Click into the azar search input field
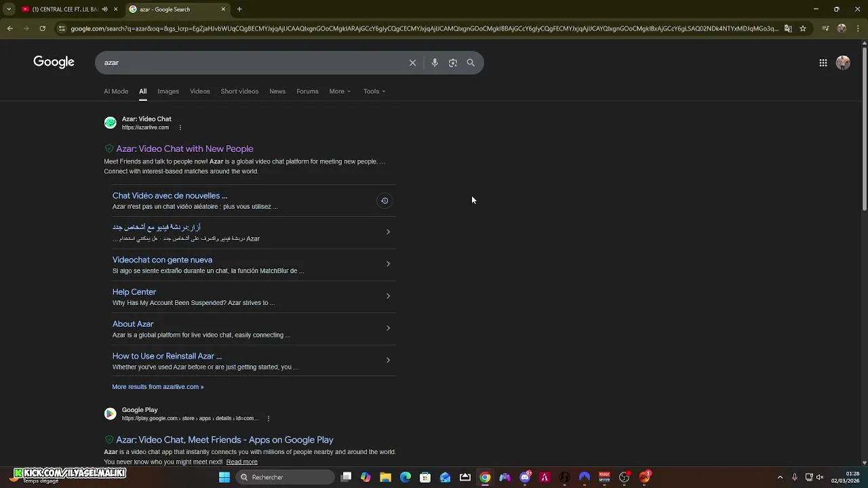Image resolution: width=868 pixels, height=488 pixels. click(251, 62)
